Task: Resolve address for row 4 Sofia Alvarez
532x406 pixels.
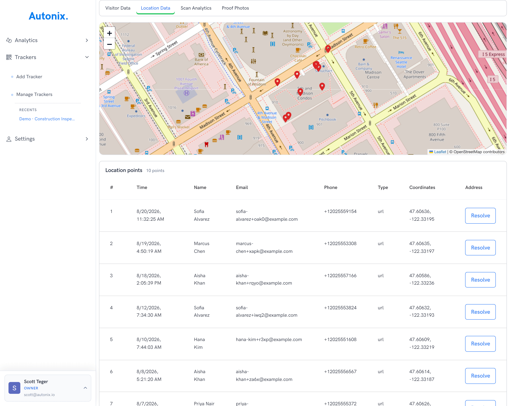Action: pos(480,312)
